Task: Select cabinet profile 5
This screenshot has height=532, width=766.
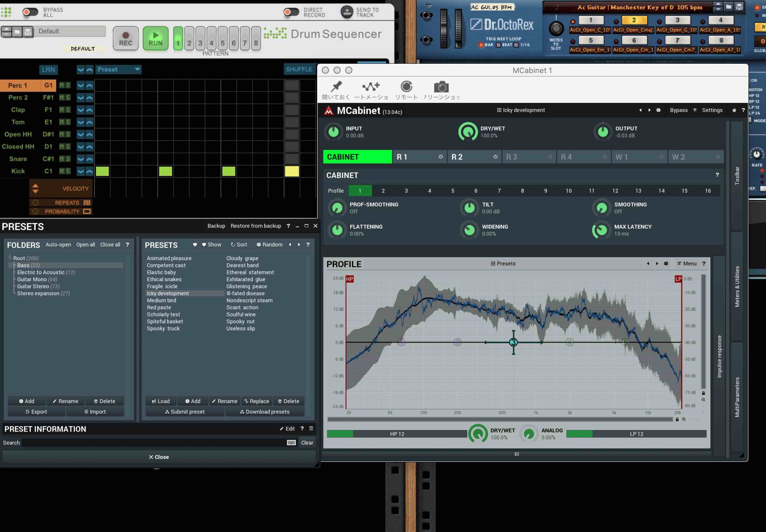Action: (453, 191)
